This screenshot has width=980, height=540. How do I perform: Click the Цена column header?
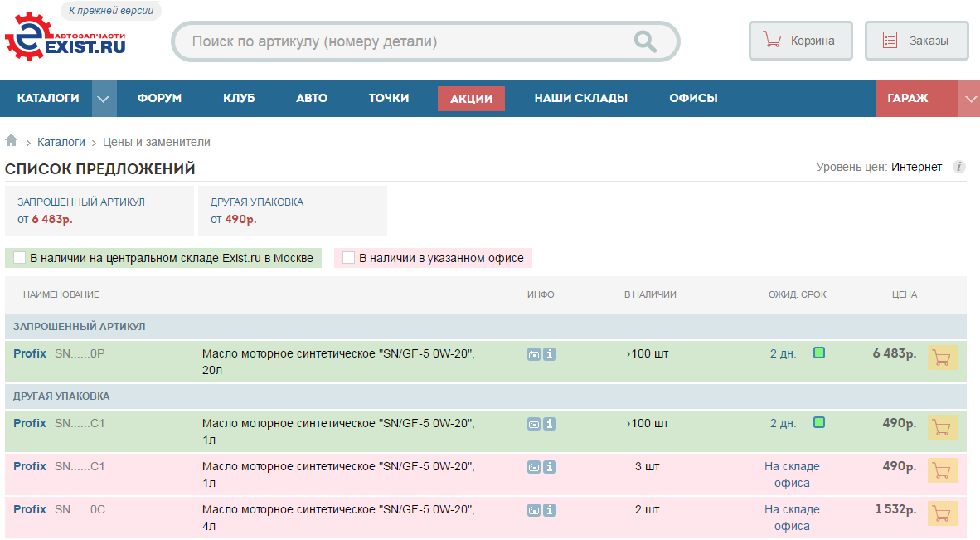coord(905,294)
